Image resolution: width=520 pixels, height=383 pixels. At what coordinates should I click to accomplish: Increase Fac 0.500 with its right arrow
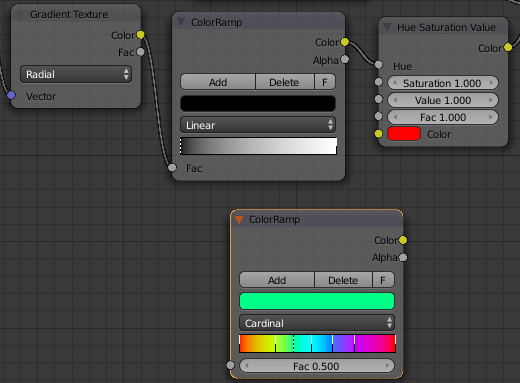point(387,366)
